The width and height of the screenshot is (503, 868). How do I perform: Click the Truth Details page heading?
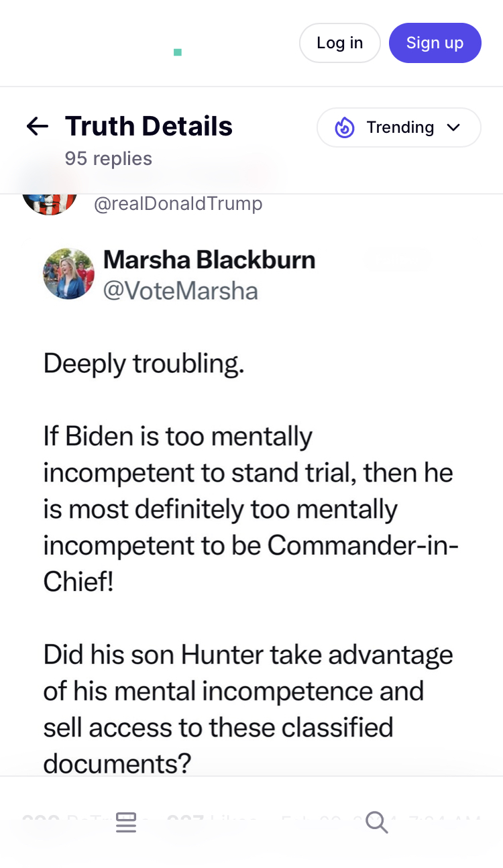point(149,126)
